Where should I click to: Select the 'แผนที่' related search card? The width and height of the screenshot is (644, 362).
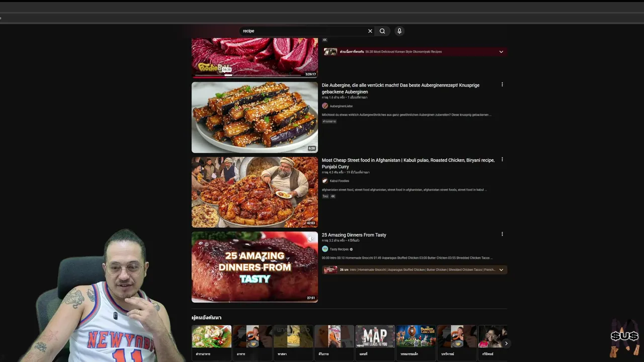point(375,342)
